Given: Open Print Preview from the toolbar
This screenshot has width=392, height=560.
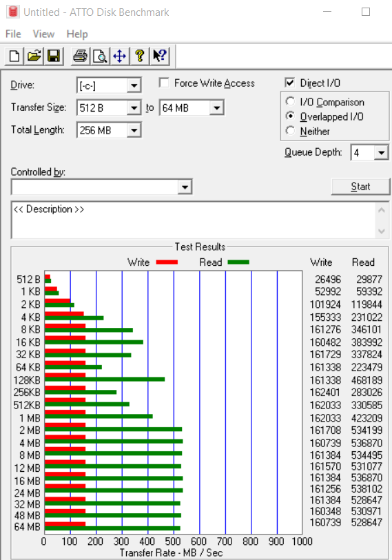Looking at the screenshot, I should point(100,56).
